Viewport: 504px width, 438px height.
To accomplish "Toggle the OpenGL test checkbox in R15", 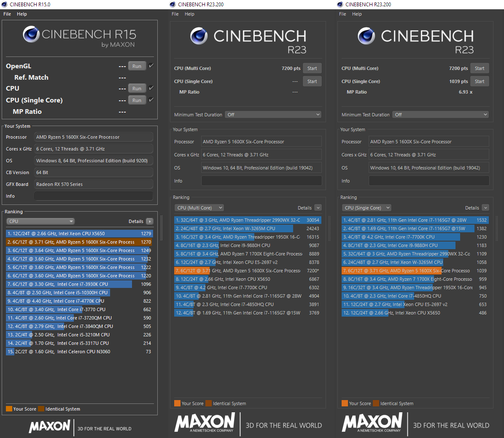I will pos(151,66).
